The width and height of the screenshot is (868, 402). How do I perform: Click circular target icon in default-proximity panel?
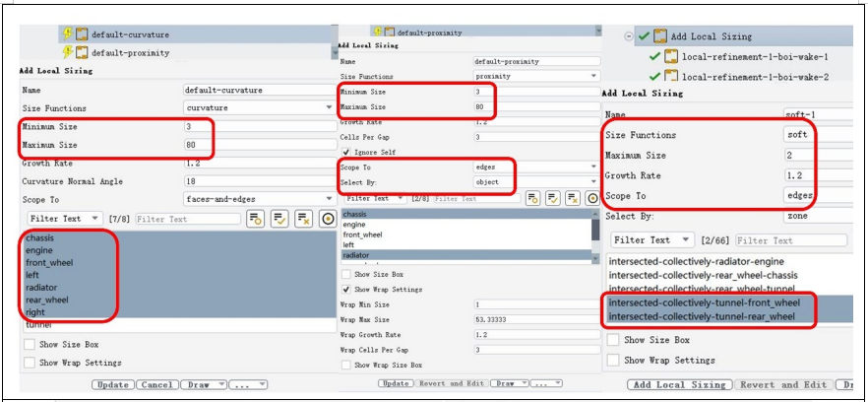click(x=592, y=198)
